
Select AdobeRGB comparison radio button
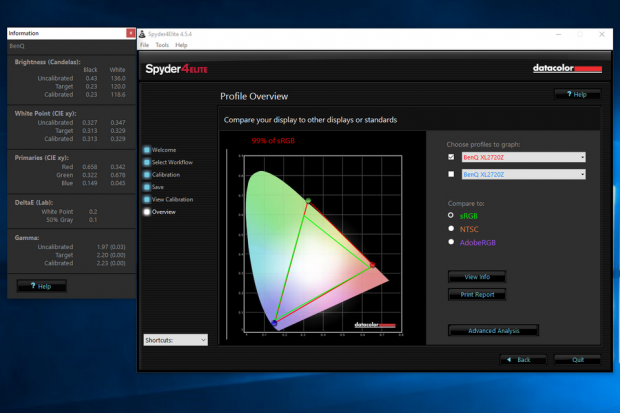click(x=452, y=241)
